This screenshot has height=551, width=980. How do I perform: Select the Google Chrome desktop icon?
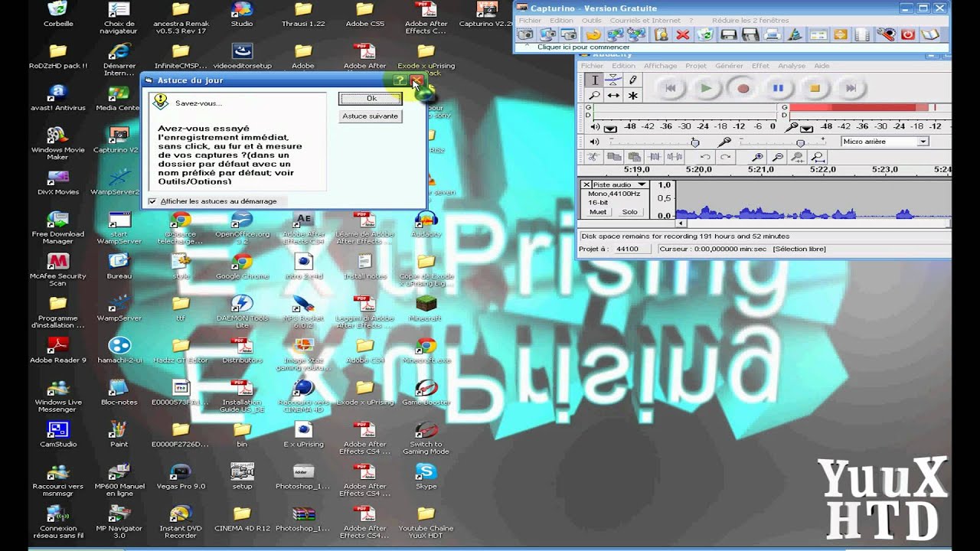point(242,267)
